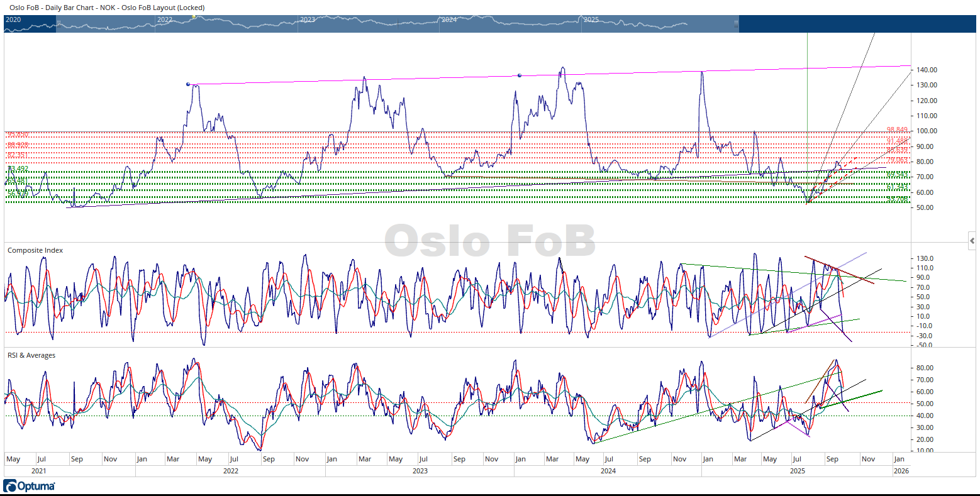
Task: Click the Optuma logo icon
Action: tap(10, 486)
